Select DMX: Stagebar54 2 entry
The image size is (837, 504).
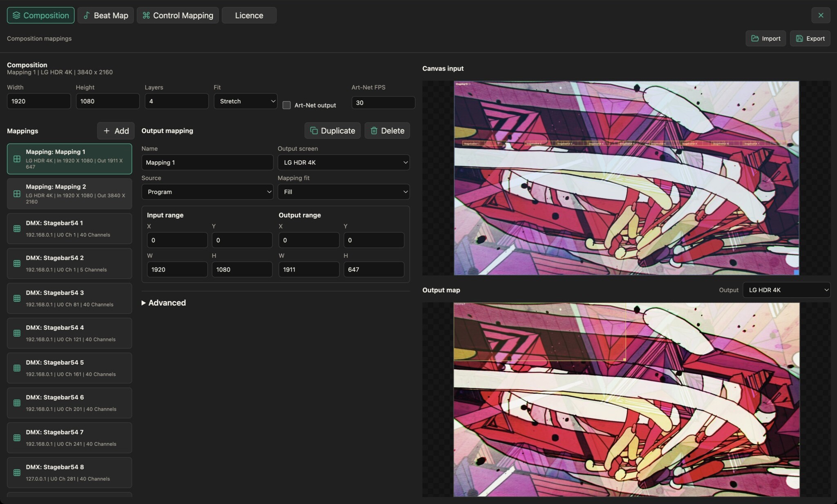[69, 263]
